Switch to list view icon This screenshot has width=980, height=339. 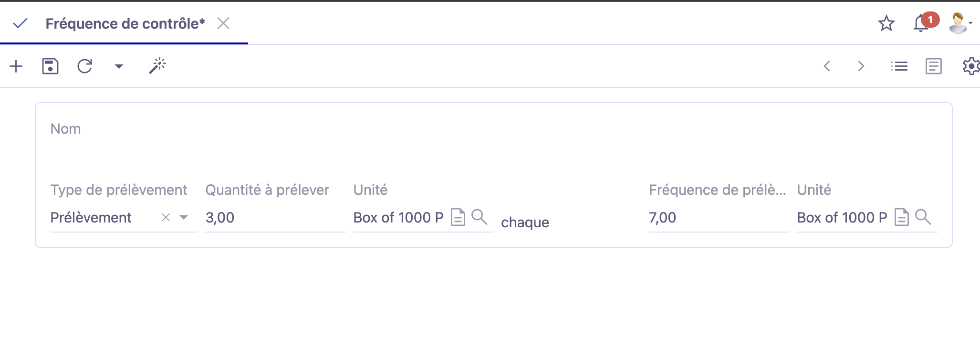(x=899, y=66)
